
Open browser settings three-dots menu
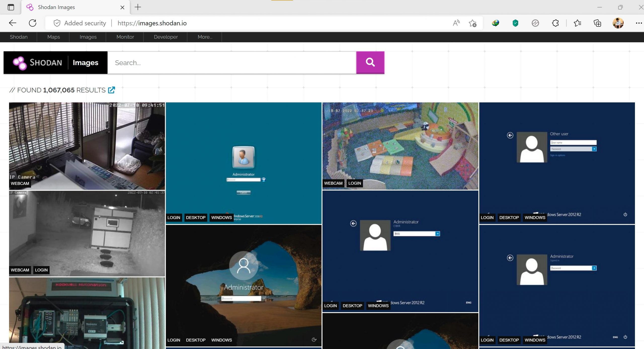click(638, 23)
